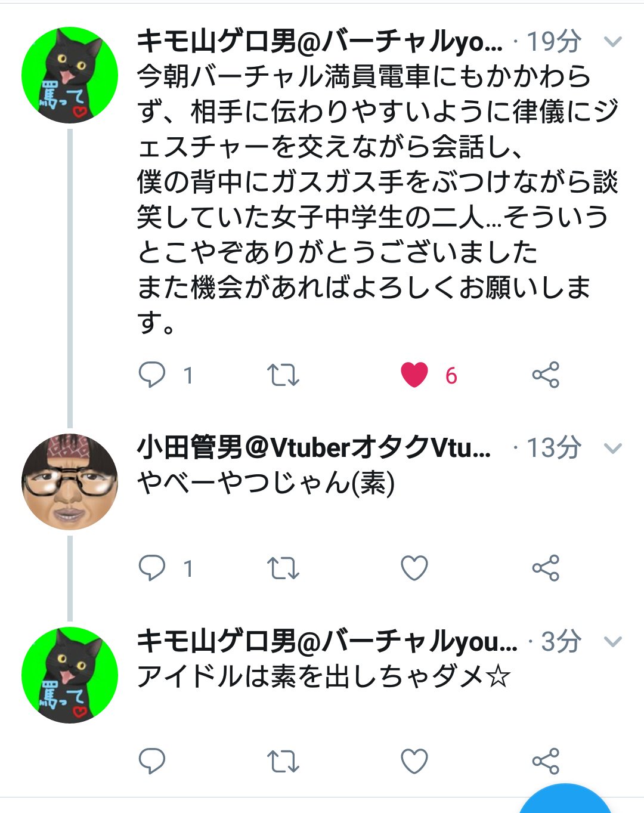This screenshot has width=644, height=813.
Task: Share the last tweet posted 3分 ago
Action: [546, 761]
